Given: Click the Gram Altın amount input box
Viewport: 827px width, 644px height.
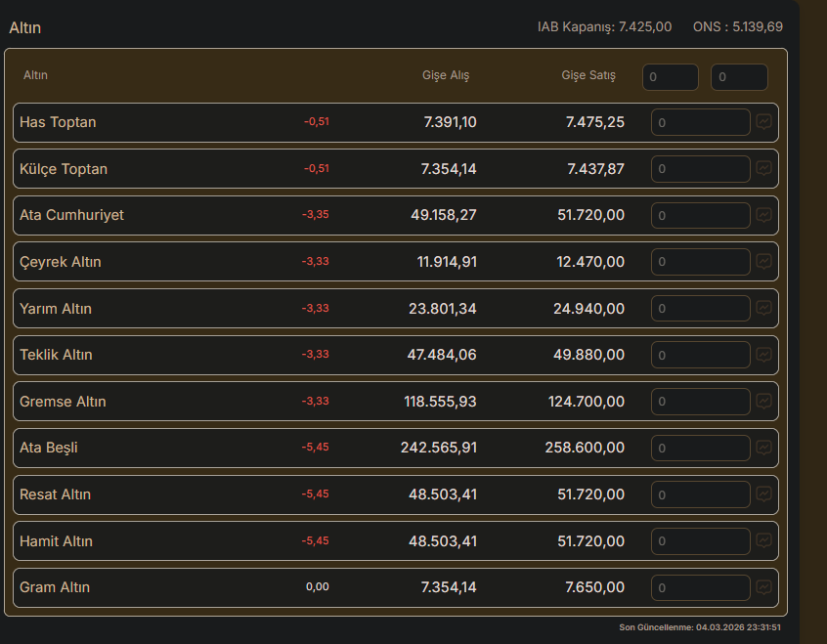Looking at the screenshot, I should click(x=700, y=587).
